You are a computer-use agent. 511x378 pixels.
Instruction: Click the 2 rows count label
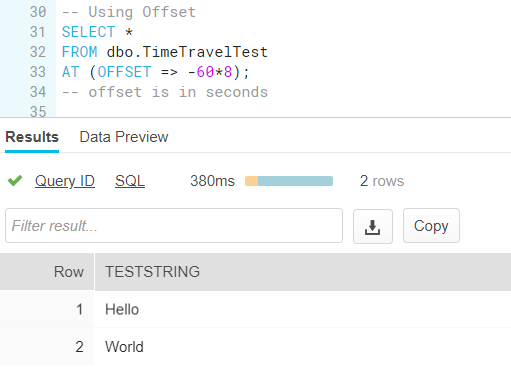coord(382,181)
